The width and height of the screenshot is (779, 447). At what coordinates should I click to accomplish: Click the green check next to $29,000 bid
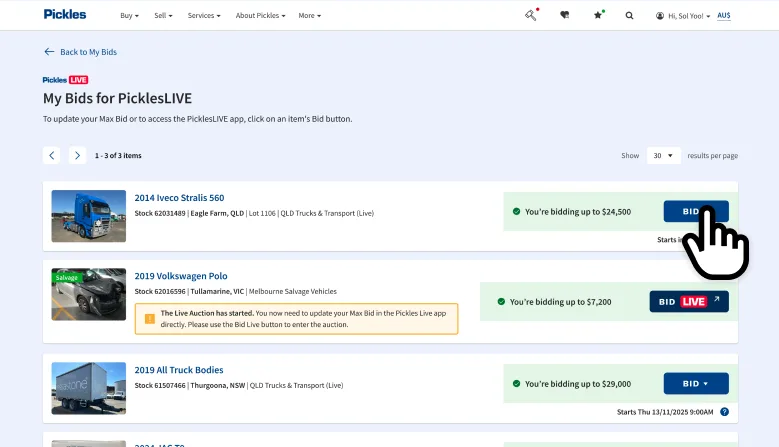tap(516, 383)
